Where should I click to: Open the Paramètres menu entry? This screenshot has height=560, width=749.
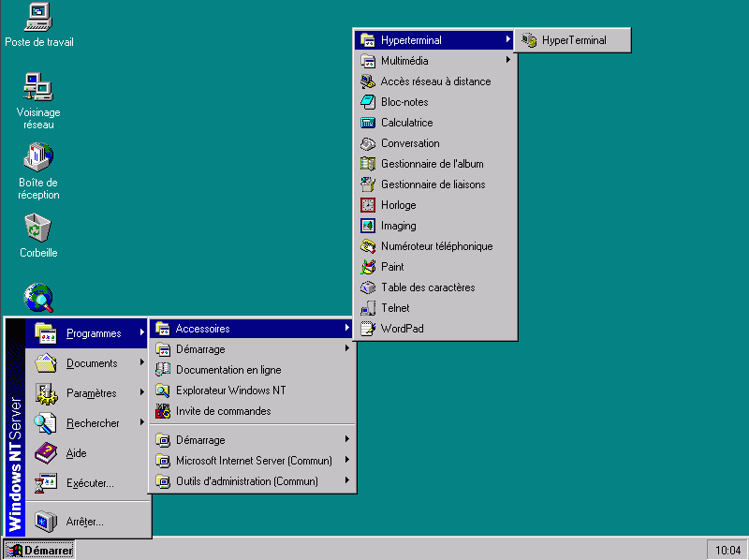click(86, 393)
